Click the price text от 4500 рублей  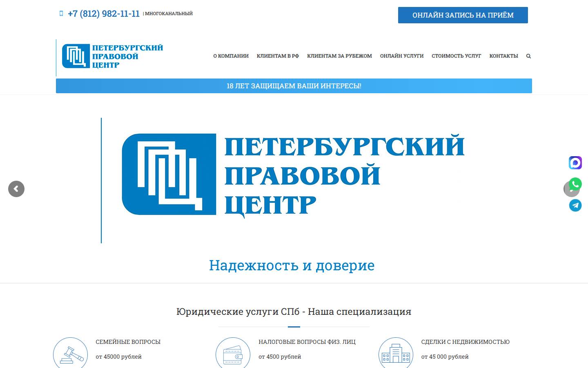point(280,357)
